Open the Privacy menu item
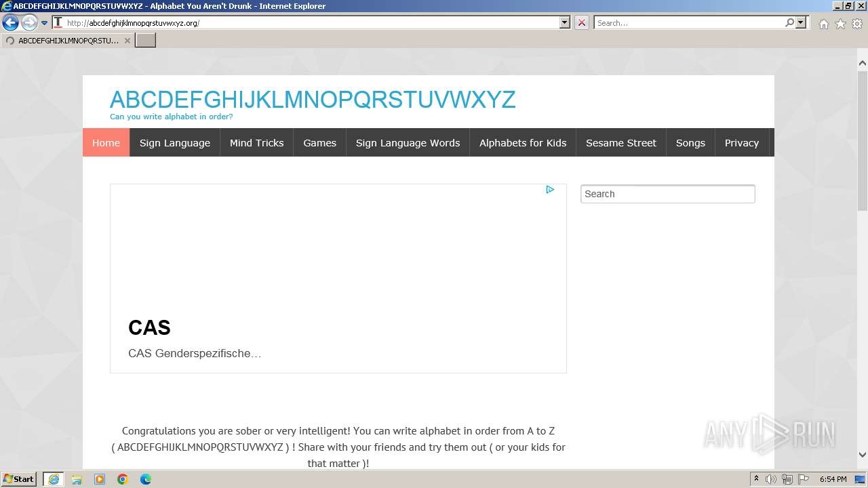Image resolution: width=868 pixels, height=488 pixels. (x=741, y=143)
